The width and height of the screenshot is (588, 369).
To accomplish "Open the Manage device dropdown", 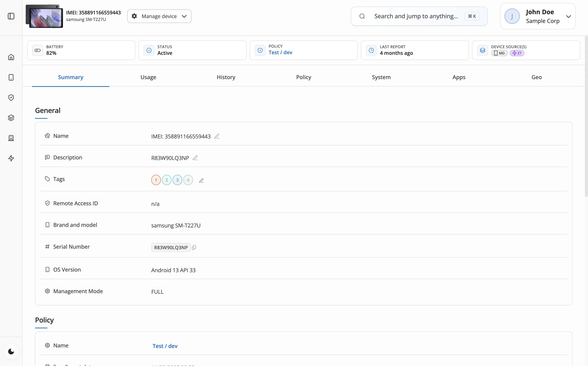I will (159, 16).
